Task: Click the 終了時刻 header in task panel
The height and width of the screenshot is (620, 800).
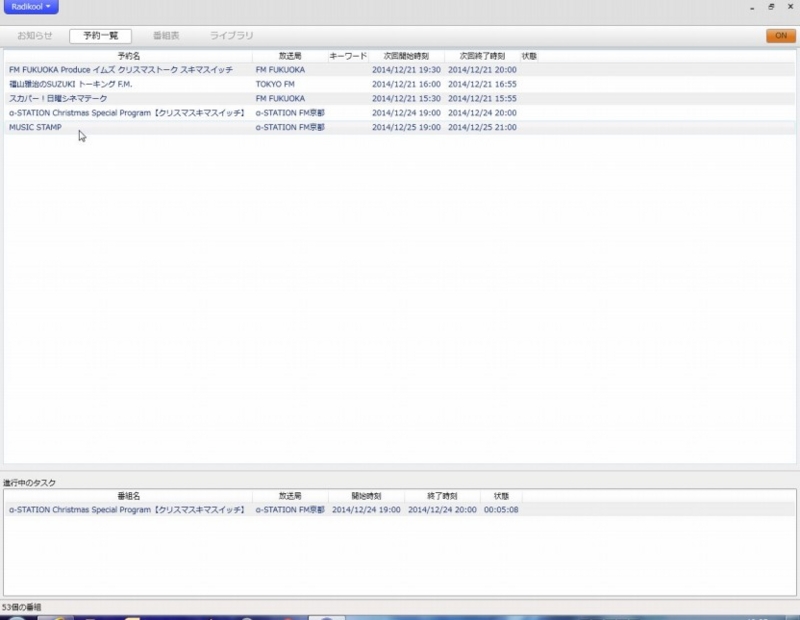Action: 442,496
